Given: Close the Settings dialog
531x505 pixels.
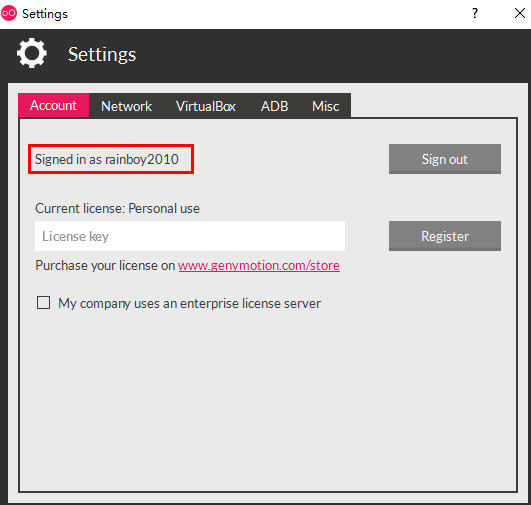Looking at the screenshot, I should point(519,14).
